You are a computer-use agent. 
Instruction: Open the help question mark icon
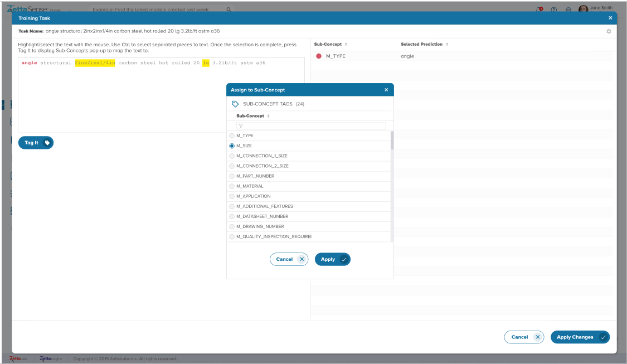pyautogui.click(x=554, y=10)
